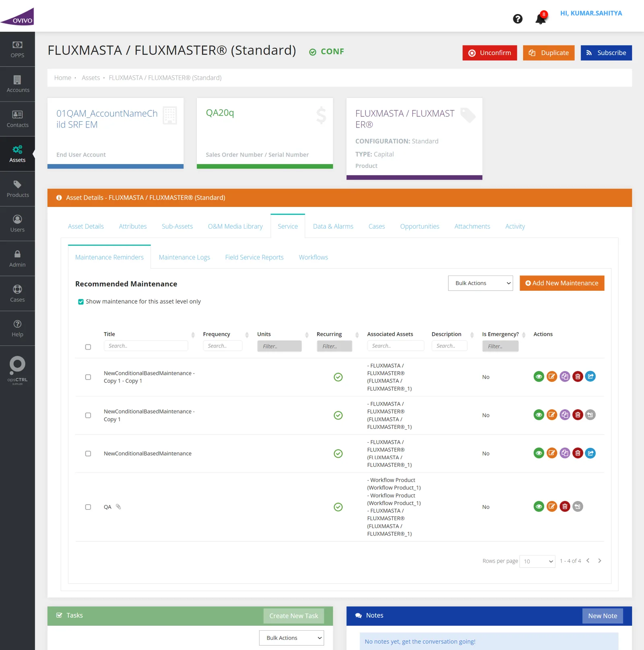Image resolution: width=644 pixels, height=650 pixels.
Task: Edit the 'Copy 1 - Copy 1' maintenance row
Action: (x=552, y=377)
